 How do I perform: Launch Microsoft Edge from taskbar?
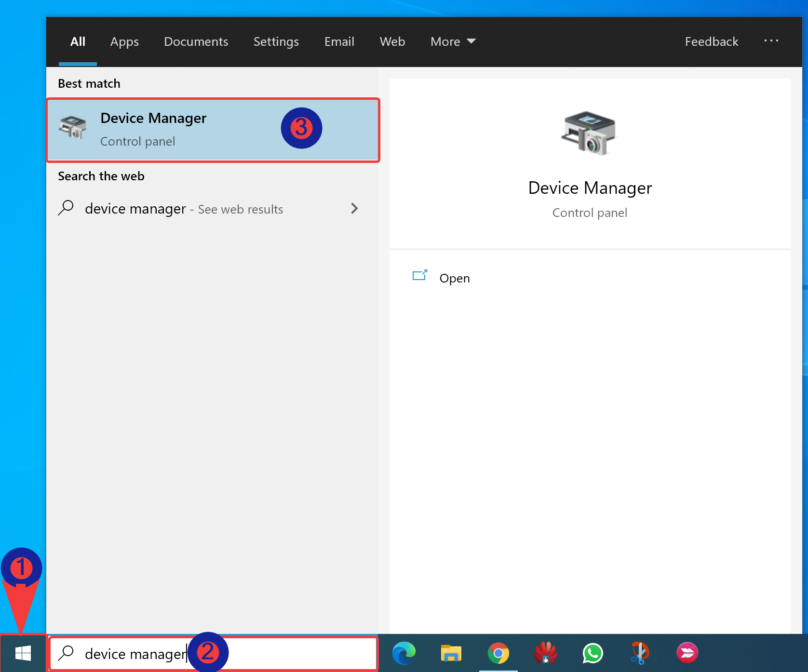click(404, 653)
